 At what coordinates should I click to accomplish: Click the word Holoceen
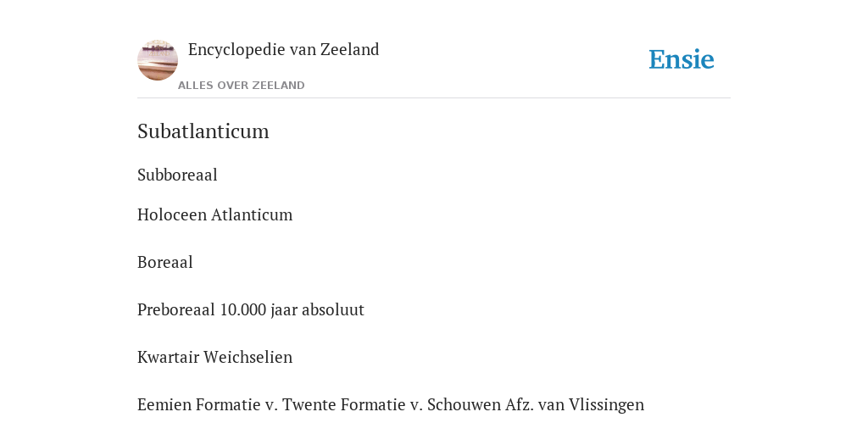(172, 214)
